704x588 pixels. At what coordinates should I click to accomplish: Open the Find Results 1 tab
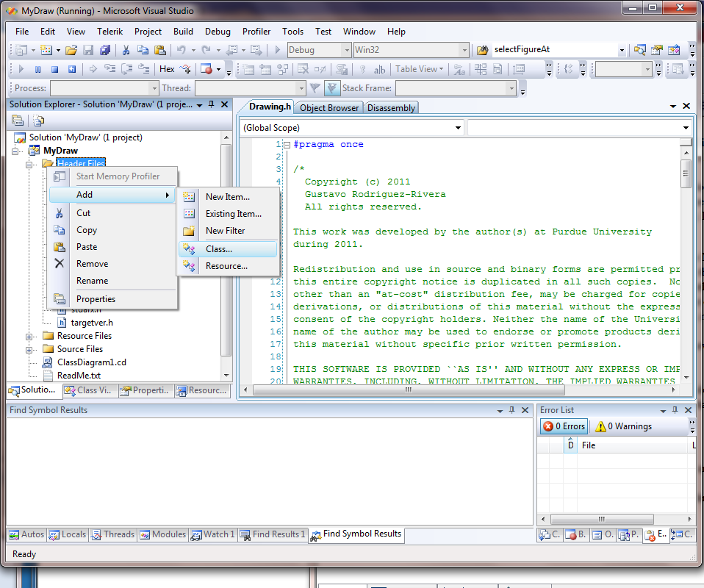pos(273,534)
